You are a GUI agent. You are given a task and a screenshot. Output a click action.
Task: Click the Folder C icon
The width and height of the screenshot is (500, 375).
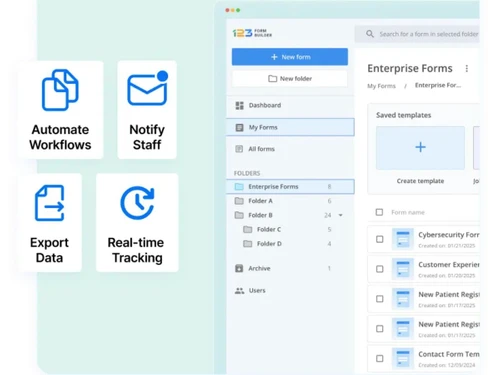[x=248, y=229]
